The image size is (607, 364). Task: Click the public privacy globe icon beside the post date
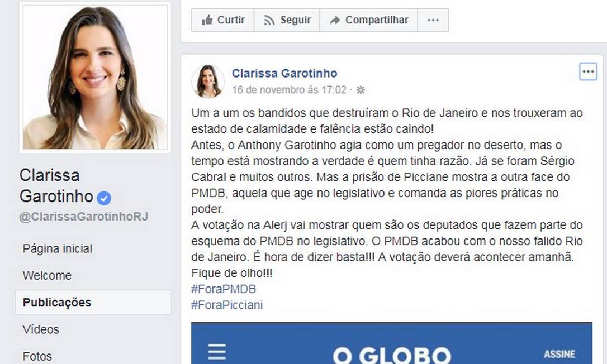(361, 90)
